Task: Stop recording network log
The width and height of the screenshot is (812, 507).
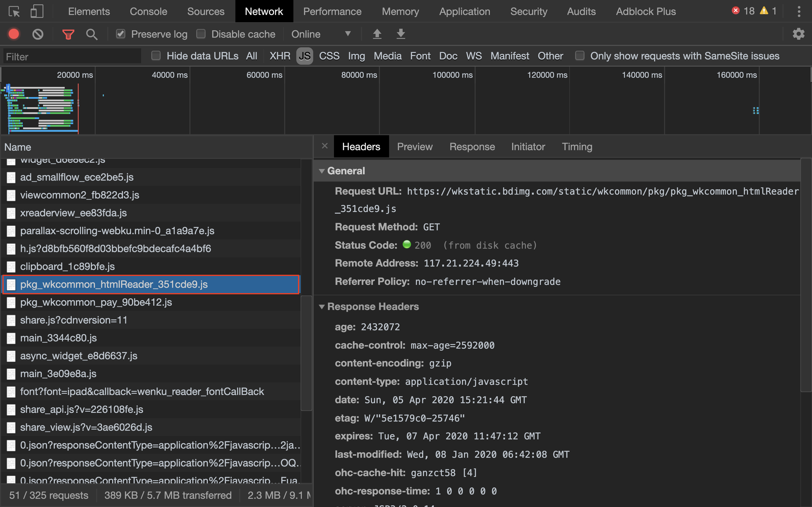Action: 14,34
